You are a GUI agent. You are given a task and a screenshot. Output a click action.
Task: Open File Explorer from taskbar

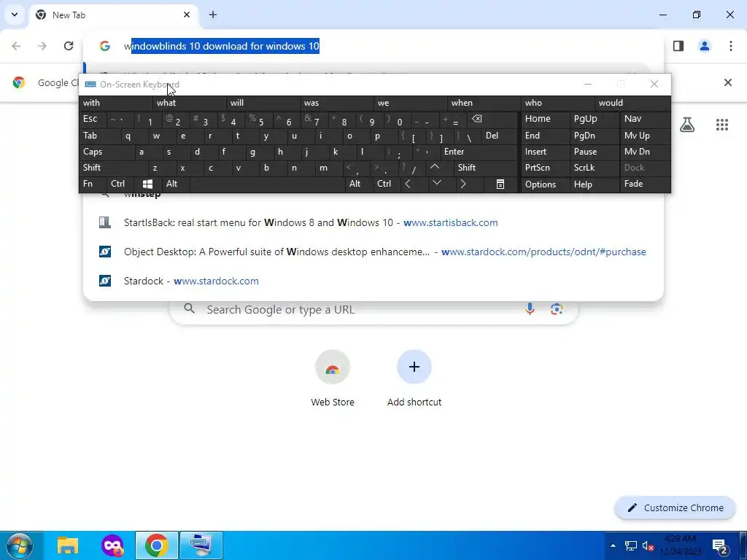(68, 545)
